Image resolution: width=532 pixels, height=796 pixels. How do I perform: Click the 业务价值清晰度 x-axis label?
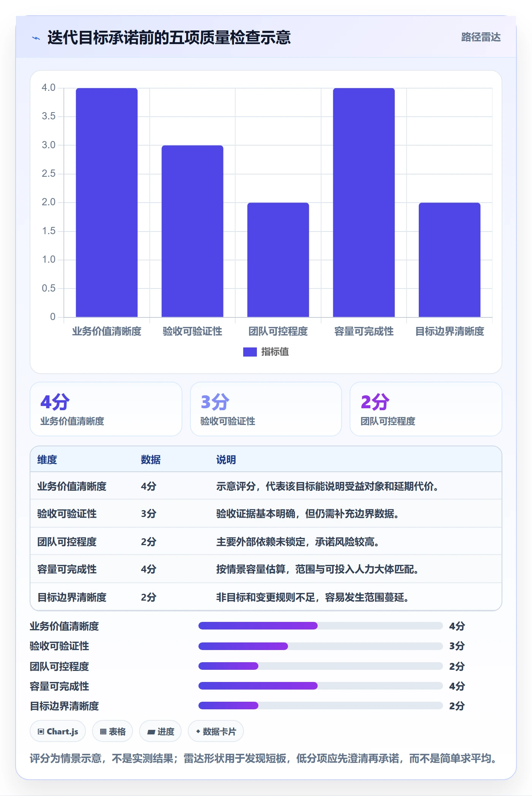[107, 331]
